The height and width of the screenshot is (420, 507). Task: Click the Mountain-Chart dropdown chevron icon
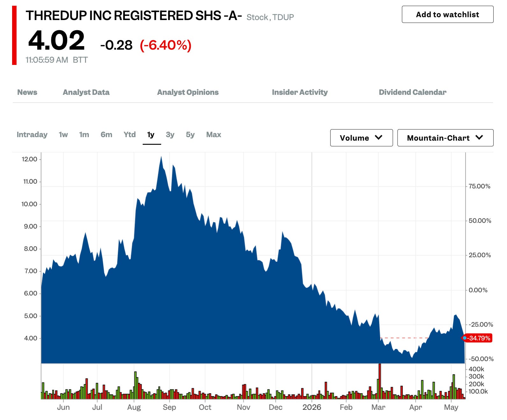(x=479, y=137)
